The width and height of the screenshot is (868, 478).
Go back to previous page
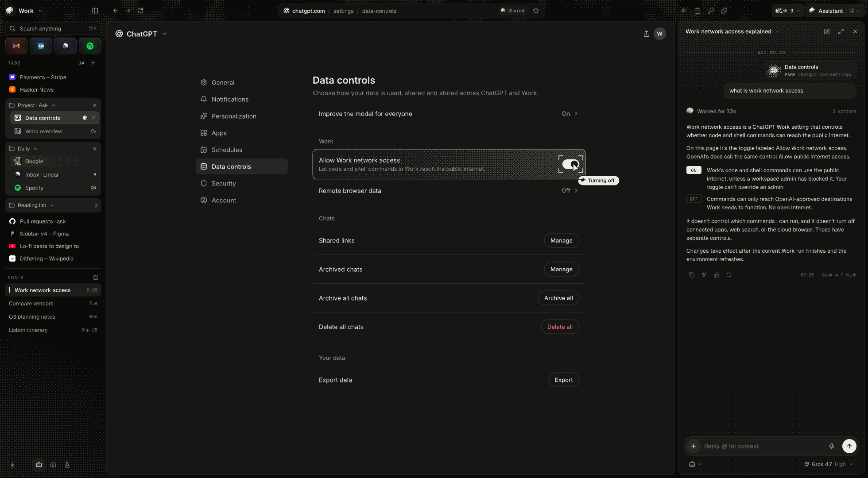tap(116, 11)
